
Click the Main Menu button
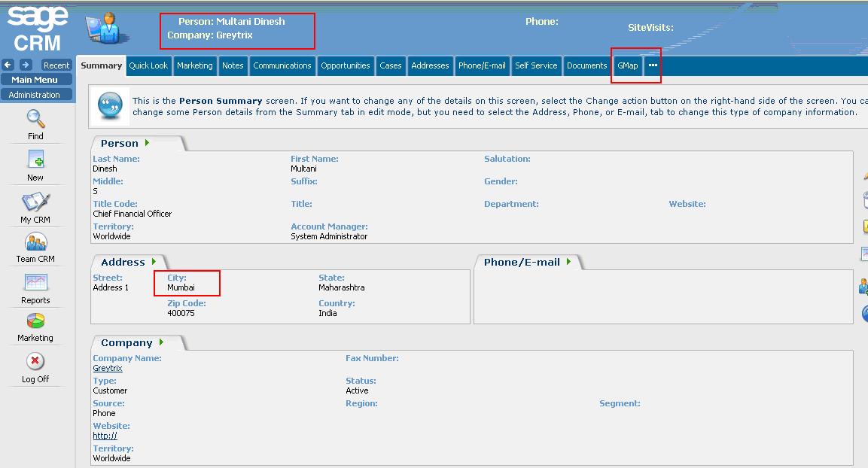click(x=37, y=80)
